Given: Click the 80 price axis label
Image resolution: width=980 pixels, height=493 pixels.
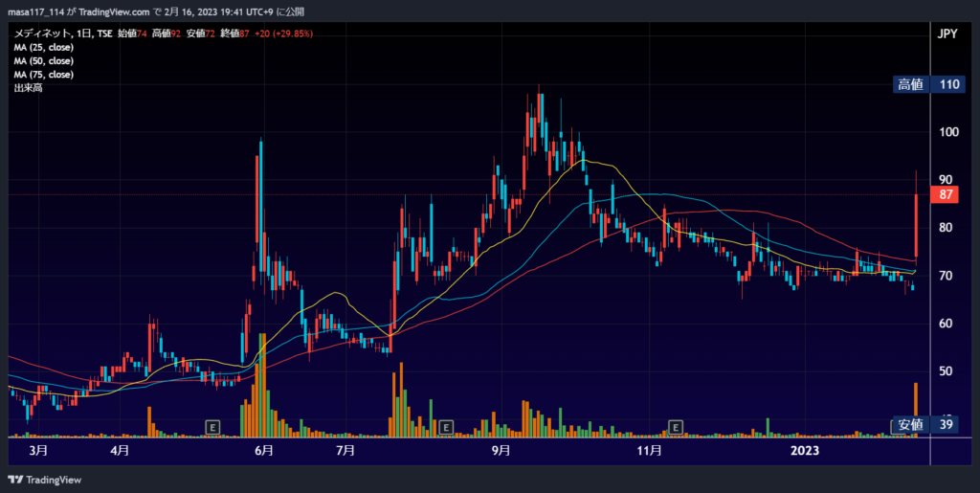Looking at the screenshot, I should 946,228.
